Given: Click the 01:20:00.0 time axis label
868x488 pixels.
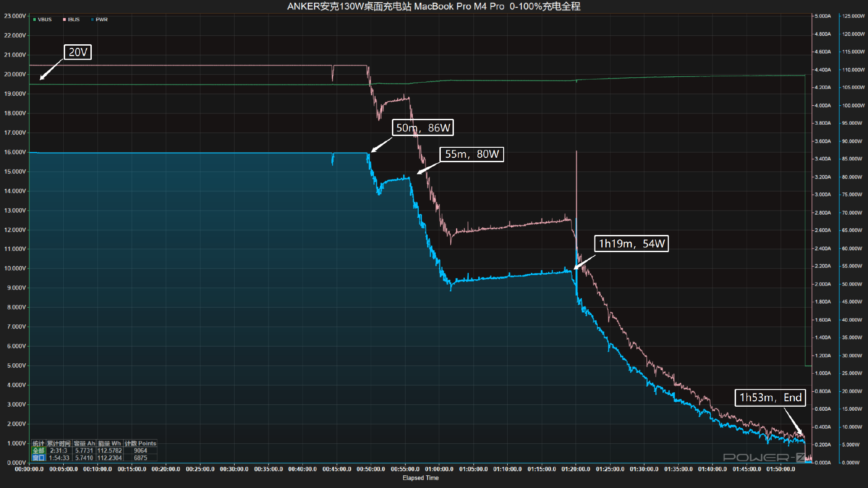Looking at the screenshot, I should (576, 469).
